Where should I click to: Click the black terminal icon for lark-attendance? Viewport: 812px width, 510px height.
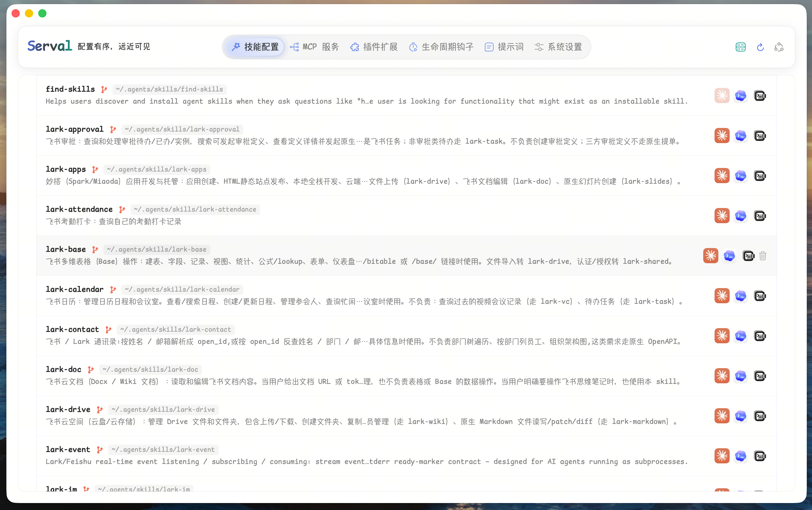coord(760,216)
